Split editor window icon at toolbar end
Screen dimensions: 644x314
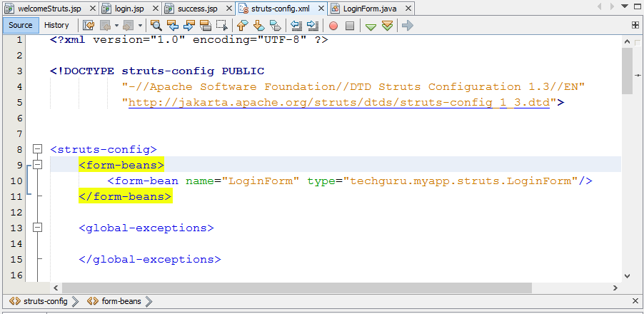pos(635,25)
